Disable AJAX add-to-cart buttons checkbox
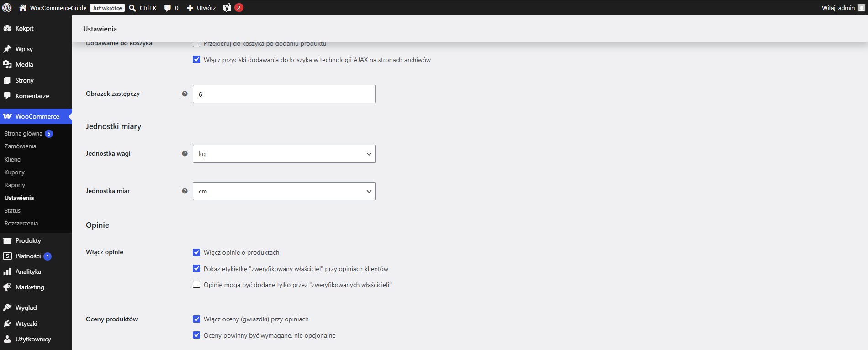 point(196,59)
